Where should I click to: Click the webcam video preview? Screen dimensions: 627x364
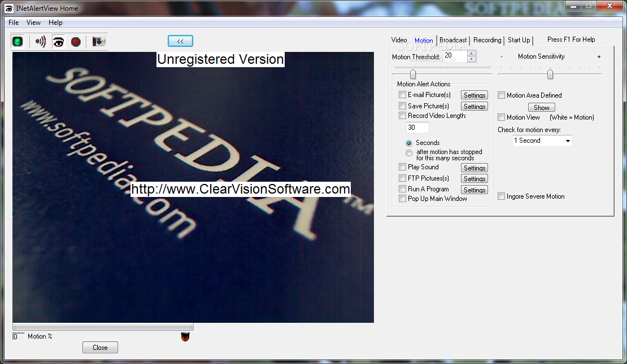click(x=193, y=187)
